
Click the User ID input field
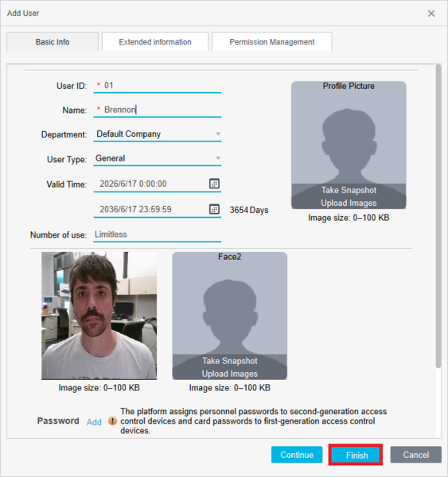[158, 86]
